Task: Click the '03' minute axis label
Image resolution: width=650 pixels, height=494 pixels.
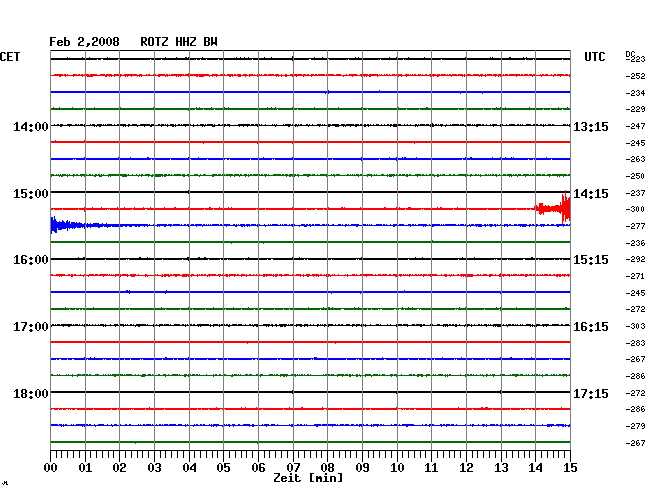Action: point(155,468)
